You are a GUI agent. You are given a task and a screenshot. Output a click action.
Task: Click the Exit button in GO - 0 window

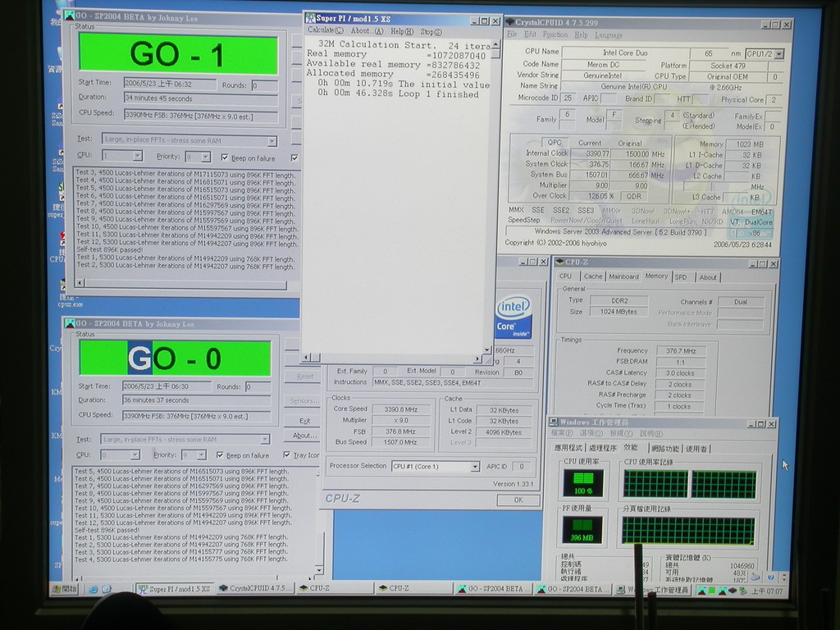click(x=305, y=421)
